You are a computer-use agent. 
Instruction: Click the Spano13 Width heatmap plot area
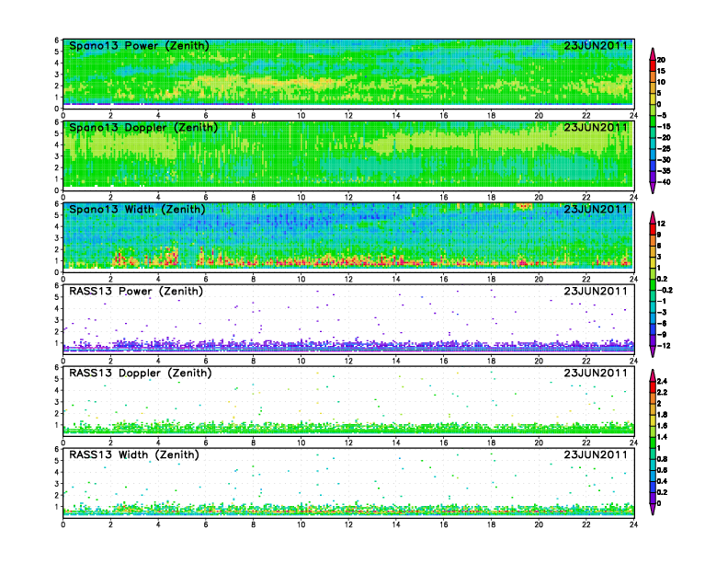coord(348,237)
